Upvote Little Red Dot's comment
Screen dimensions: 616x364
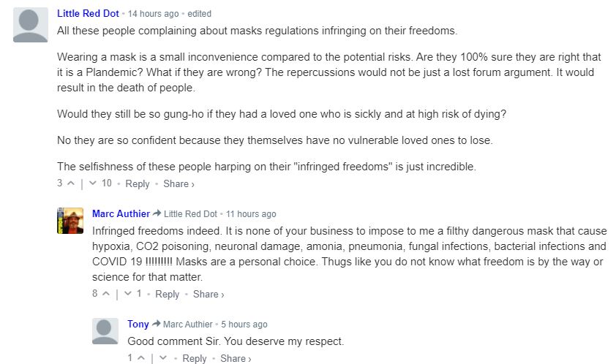(71, 183)
